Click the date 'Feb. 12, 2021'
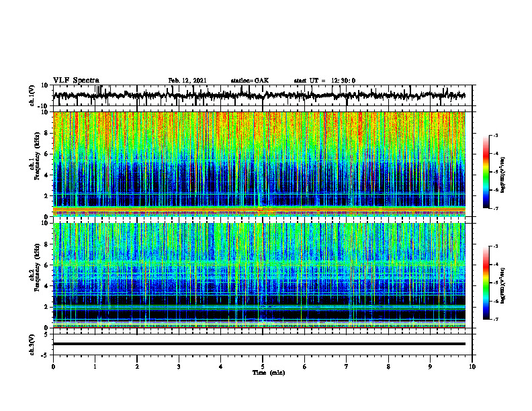This screenshot has width=532, height=411. click(187, 81)
